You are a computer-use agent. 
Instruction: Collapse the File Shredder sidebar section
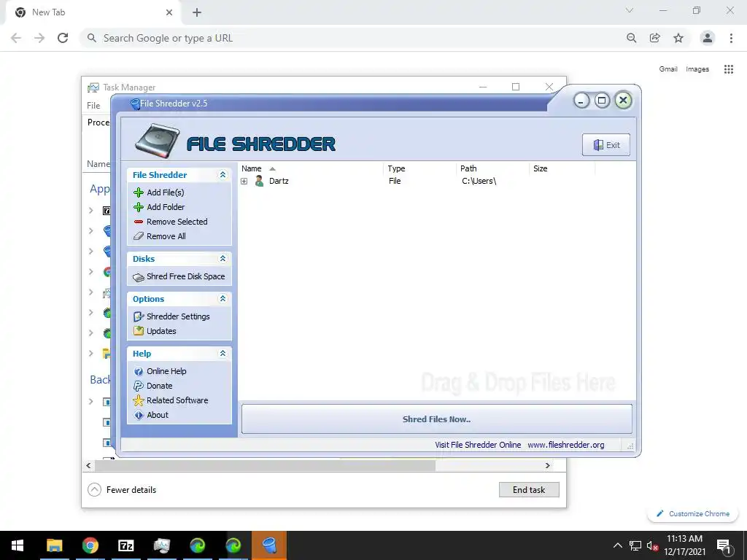coord(222,175)
